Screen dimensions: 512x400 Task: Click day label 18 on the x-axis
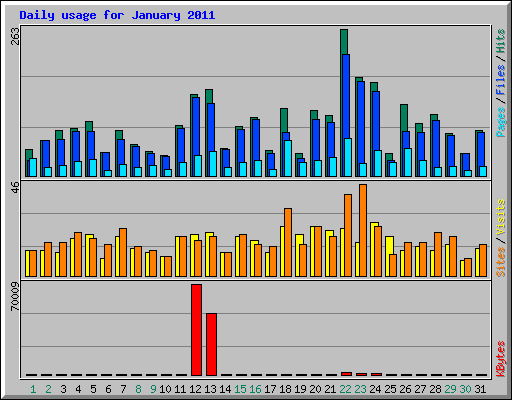coord(285,389)
